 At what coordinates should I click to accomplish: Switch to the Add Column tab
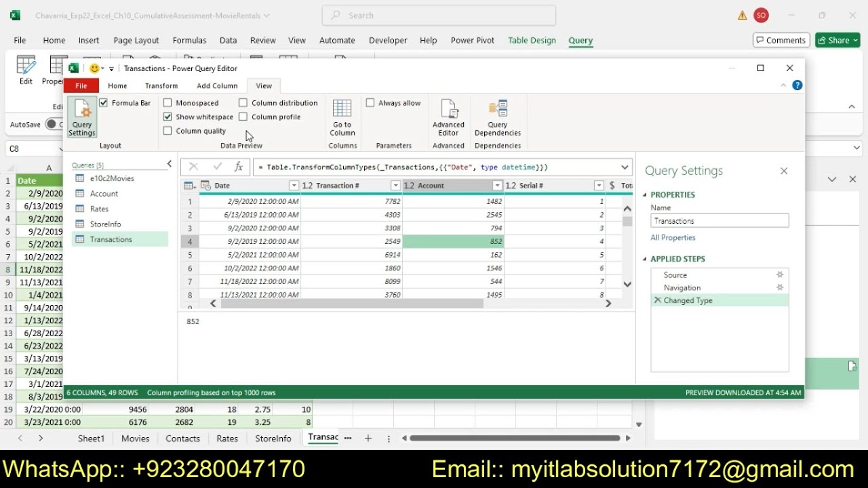[x=217, y=86]
